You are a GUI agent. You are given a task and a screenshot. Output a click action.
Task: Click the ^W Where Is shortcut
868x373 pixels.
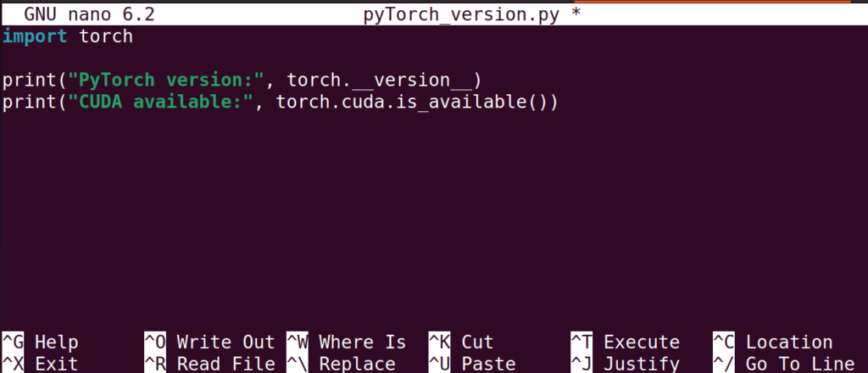coord(346,342)
